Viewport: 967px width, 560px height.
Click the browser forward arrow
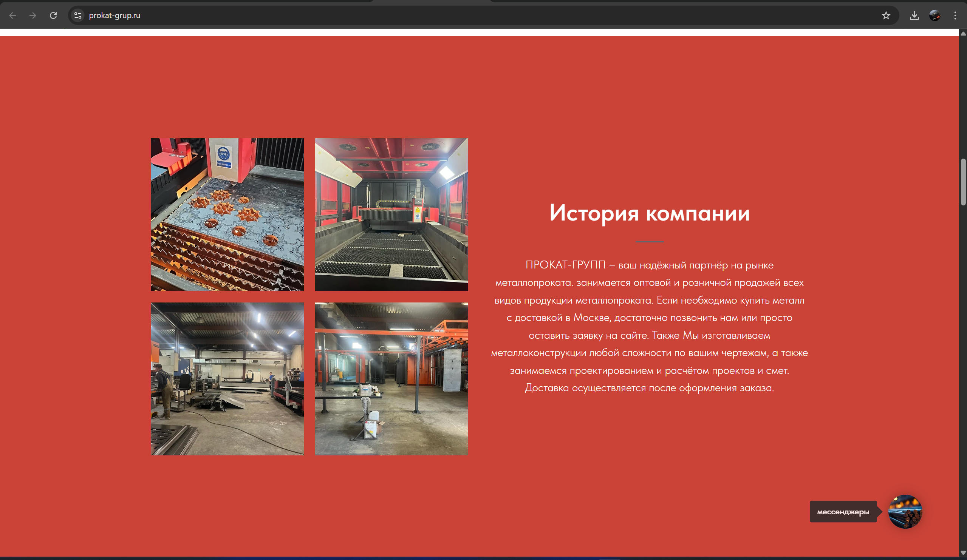point(33,15)
